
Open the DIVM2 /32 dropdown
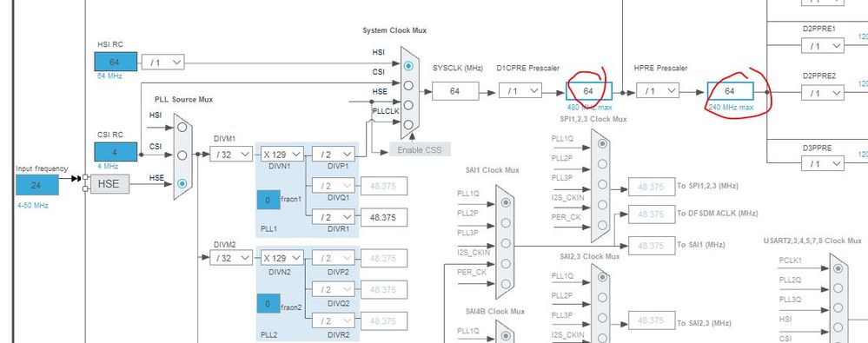point(231,258)
